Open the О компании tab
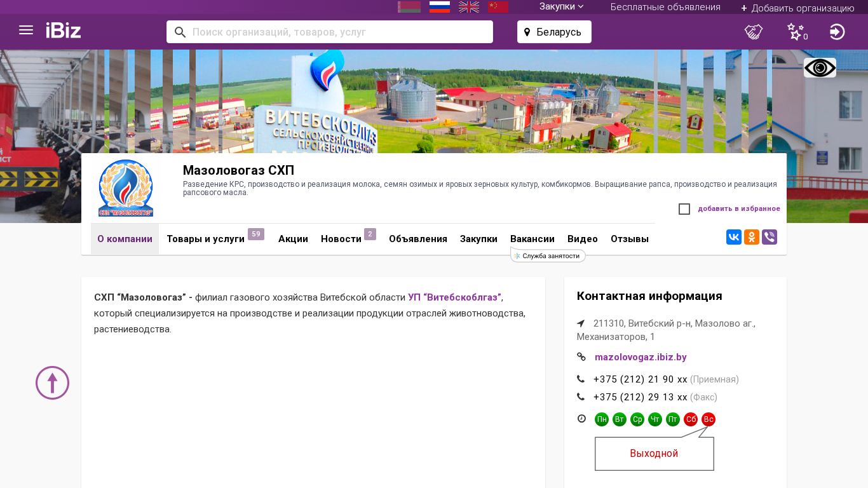Viewport: 868px width, 488px height. [x=125, y=239]
